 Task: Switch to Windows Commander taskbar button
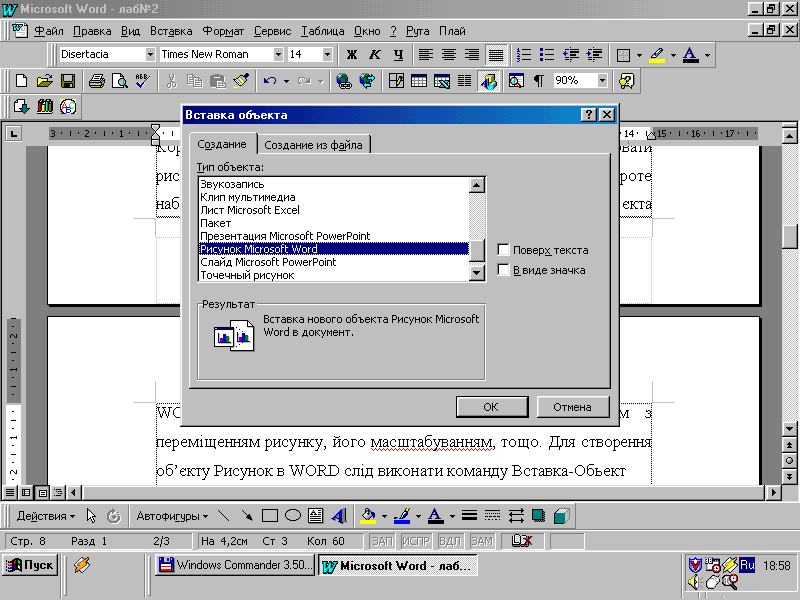[x=235, y=565]
